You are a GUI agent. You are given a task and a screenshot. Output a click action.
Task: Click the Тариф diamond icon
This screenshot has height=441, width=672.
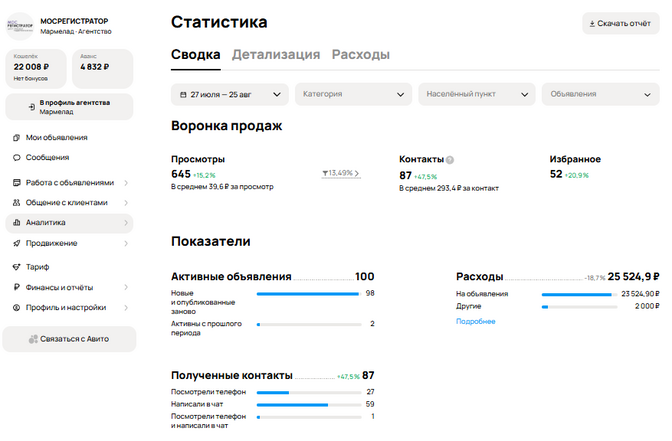click(16, 267)
